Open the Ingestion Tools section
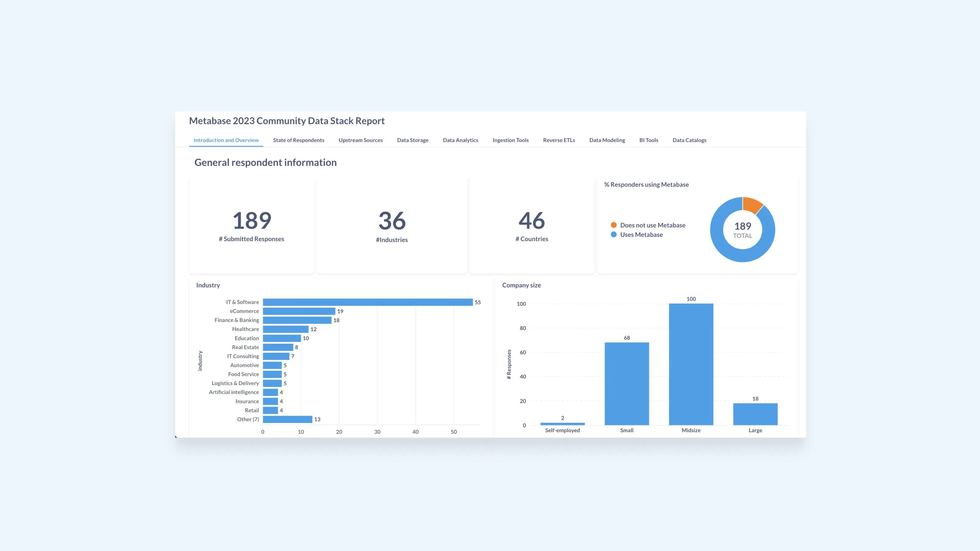980x551 pixels. point(510,140)
